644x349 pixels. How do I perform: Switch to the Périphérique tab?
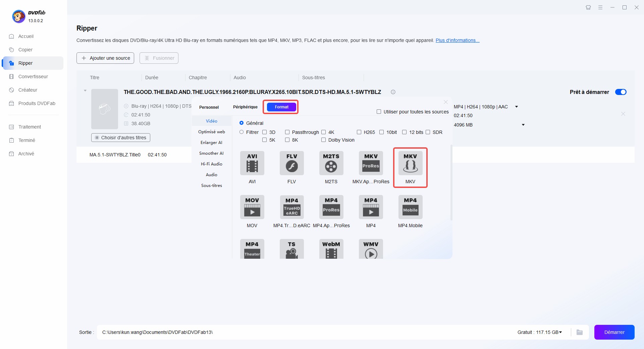245,107
